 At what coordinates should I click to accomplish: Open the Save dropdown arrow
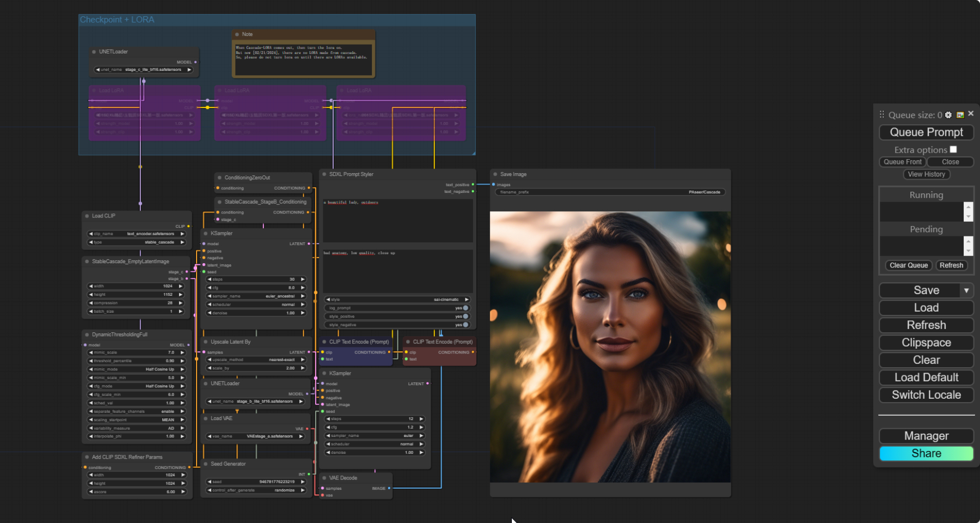966,290
